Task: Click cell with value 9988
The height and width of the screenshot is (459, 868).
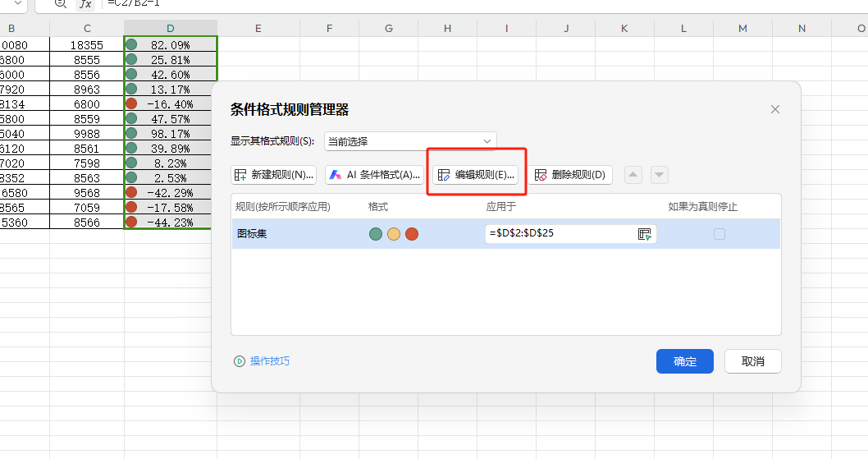Action: (87, 134)
